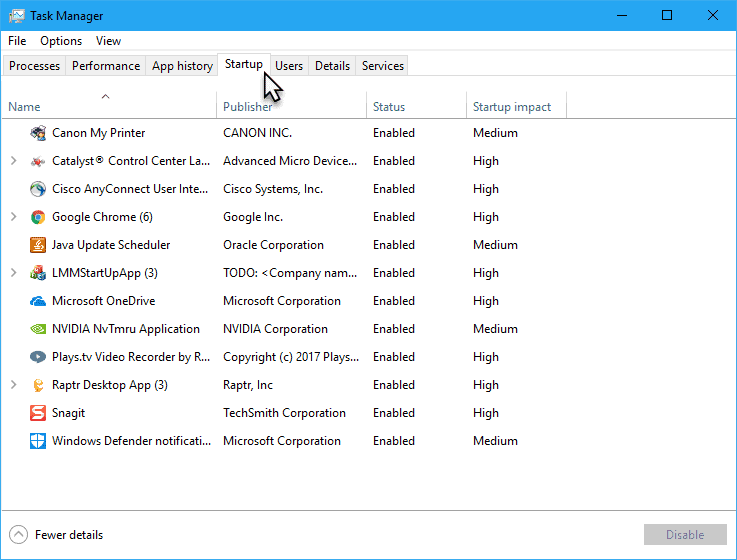Select the NVIDIA NvTmru Application name
The height and width of the screenshot is (560, 737).
[125, 329]
